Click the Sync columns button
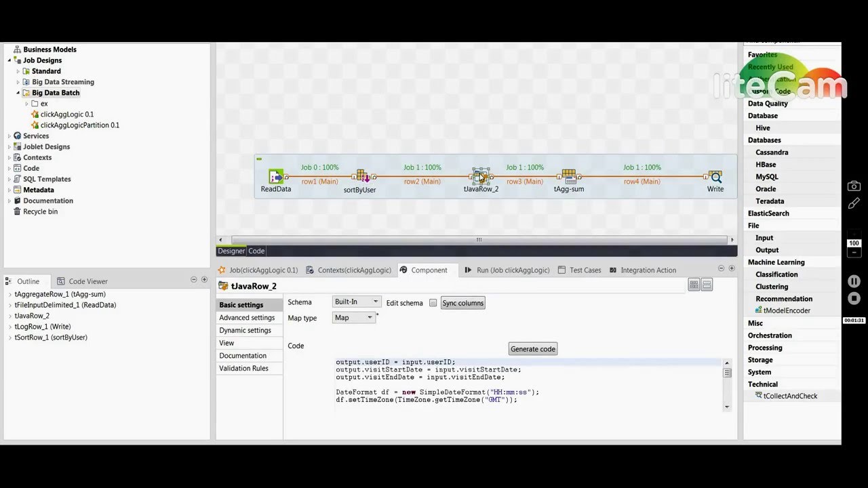Screen dimensions: 868x488 tap(463, 303)
